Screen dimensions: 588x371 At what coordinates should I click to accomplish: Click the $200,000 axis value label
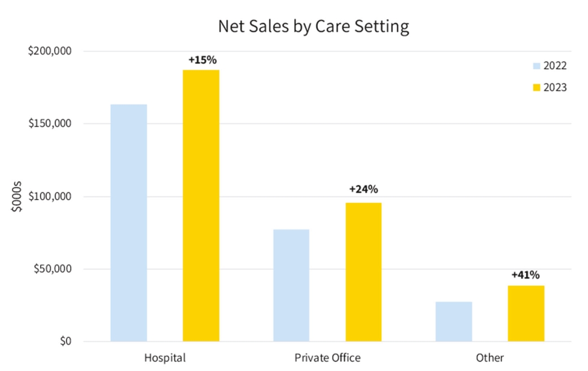[50, 51]
